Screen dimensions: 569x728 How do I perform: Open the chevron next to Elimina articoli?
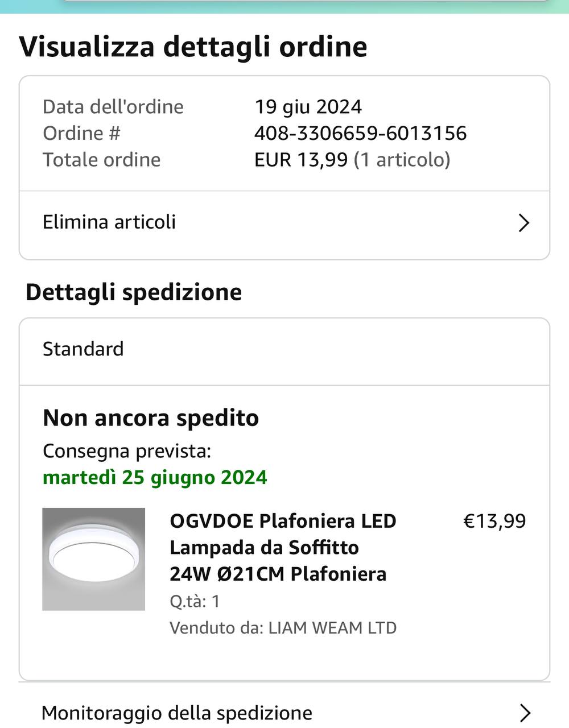tap(524, 222)
